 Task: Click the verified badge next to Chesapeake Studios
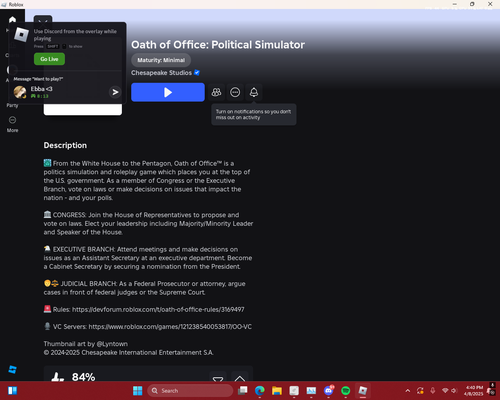(x=197, y=72)
